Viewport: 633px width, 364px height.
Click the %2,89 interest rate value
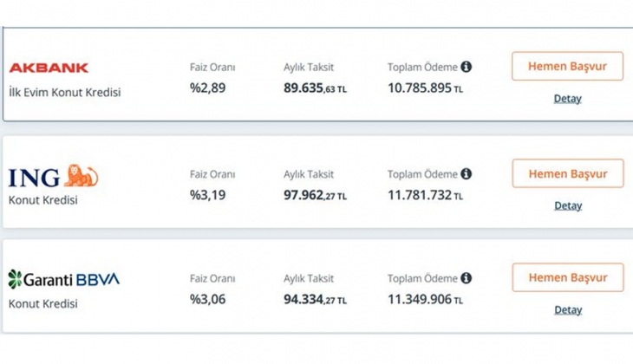pos(208,88)
